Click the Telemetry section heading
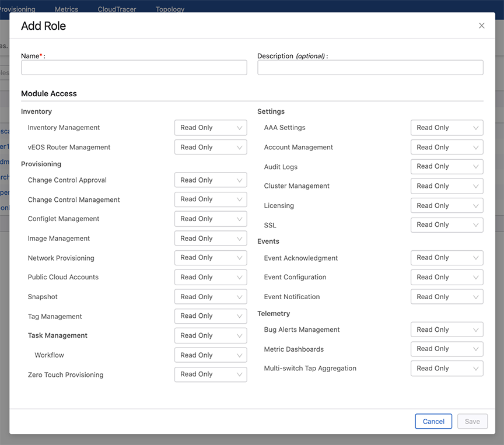This screenshot has width=504, height=445. [x=274, y=313]
